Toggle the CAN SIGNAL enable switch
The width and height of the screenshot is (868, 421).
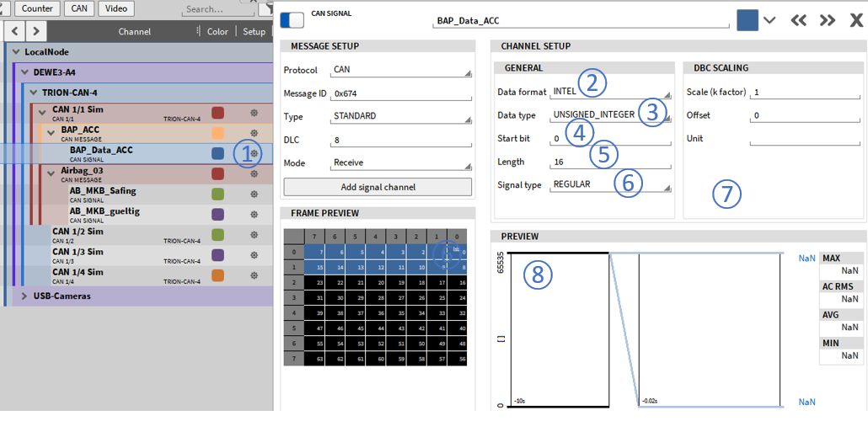(294, 19)
